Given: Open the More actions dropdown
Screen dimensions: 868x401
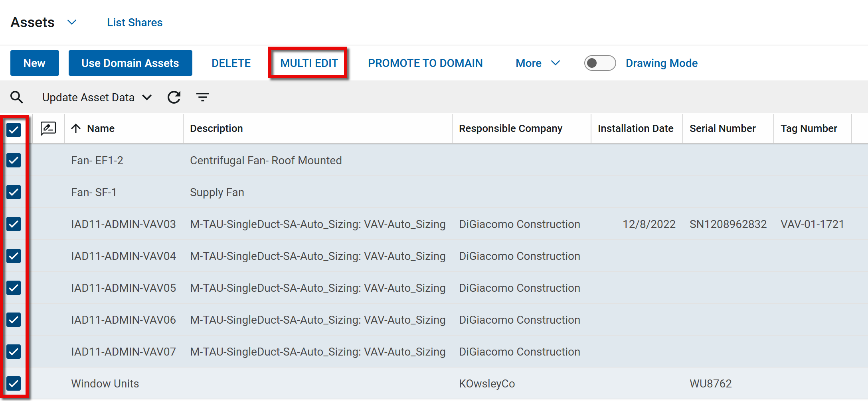Looking at the screenshot, I should click(x=538, y=63).
